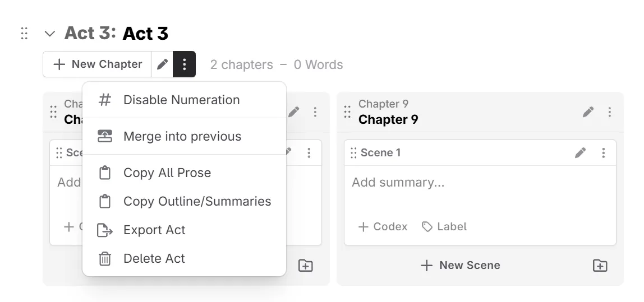Image resolution: width=644 pixels, height=302 pixels.
Task: Click the Act 3 drag handle icon
Action: click(24, 33)
